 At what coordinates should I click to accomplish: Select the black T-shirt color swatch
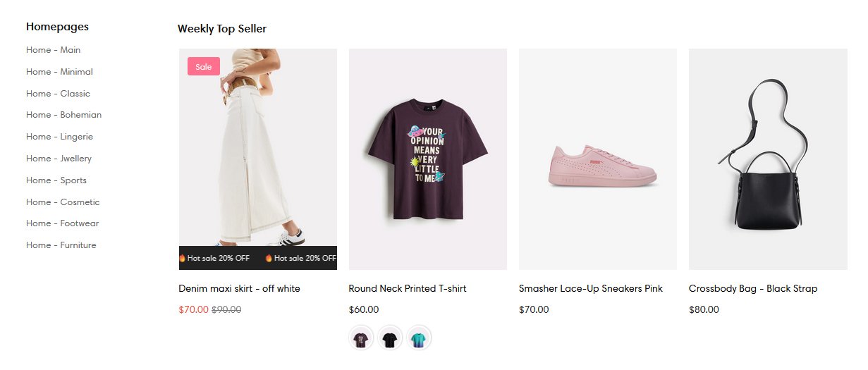pos(389,339)
